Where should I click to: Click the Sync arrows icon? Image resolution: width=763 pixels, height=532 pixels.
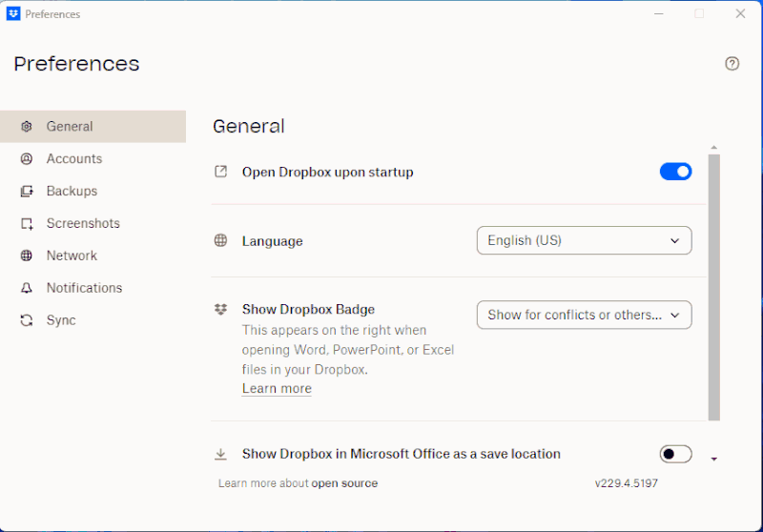coord(27,320)
